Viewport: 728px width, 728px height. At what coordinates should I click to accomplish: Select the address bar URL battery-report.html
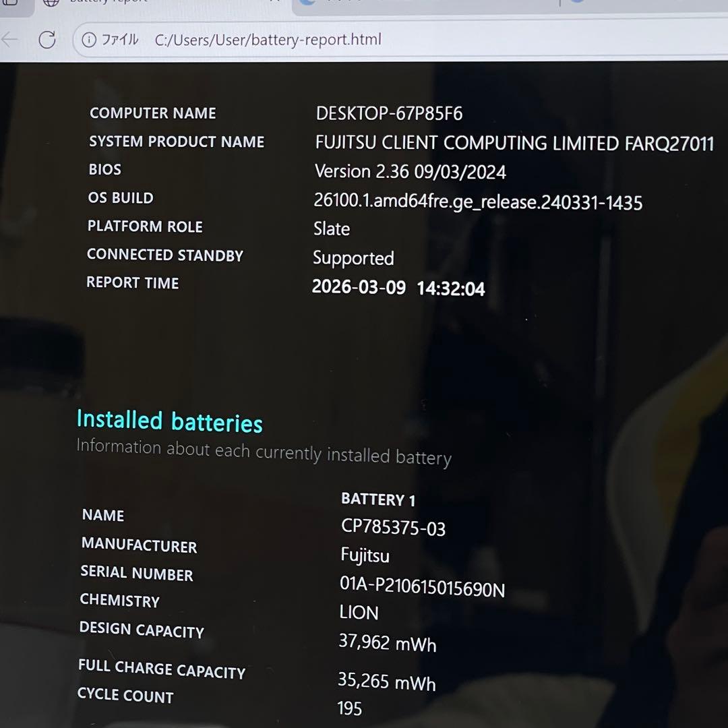[x=268, y=40]
